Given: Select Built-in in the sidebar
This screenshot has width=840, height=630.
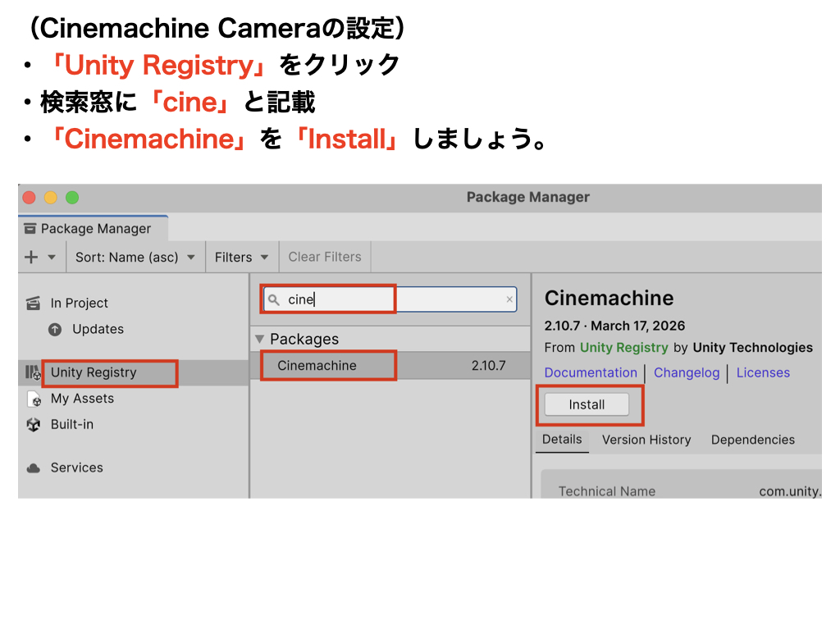Looking at the screenshot, I should [72, 424].
